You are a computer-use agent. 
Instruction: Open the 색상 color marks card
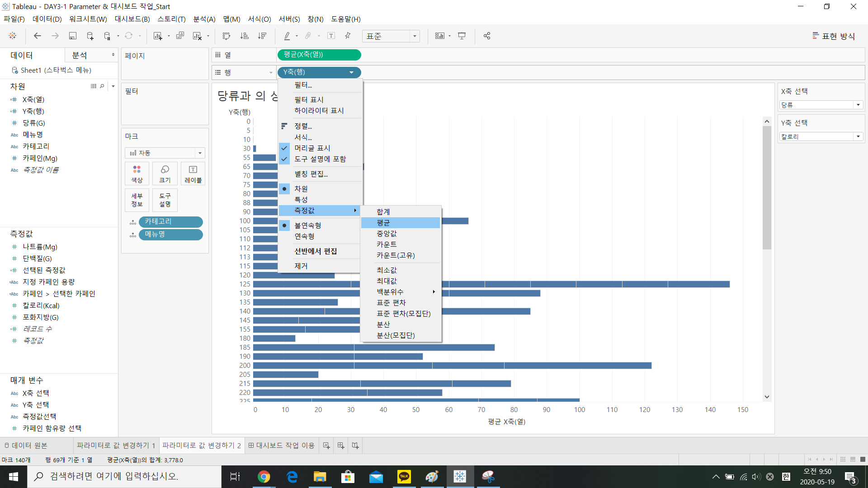137,174
